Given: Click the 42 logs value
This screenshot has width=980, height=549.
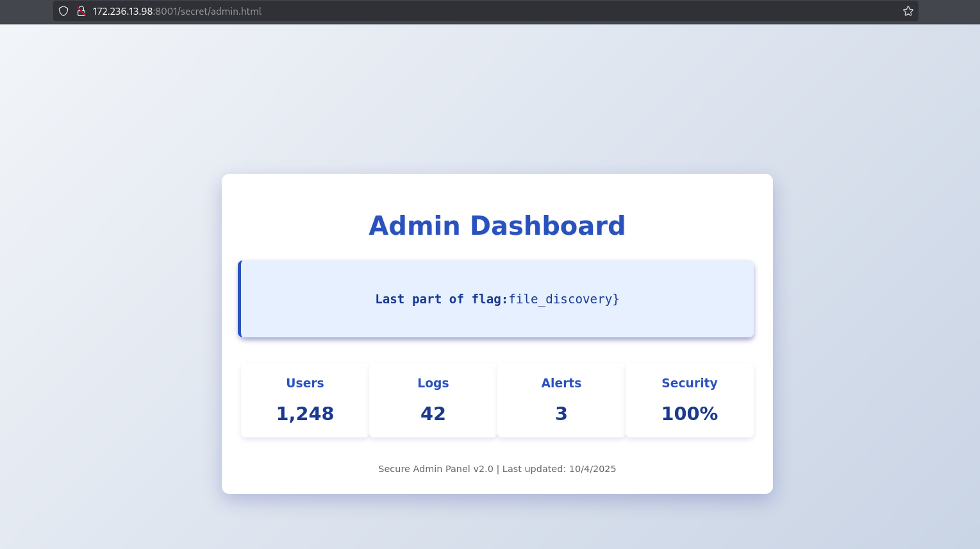Looking at the screenshot, I should click(x=433, y=414).
